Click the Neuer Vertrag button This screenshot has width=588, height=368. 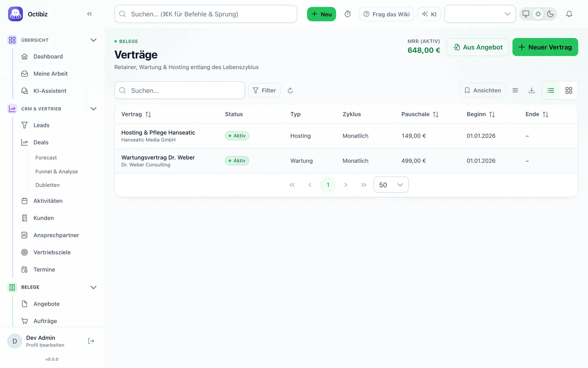point(545,47)
